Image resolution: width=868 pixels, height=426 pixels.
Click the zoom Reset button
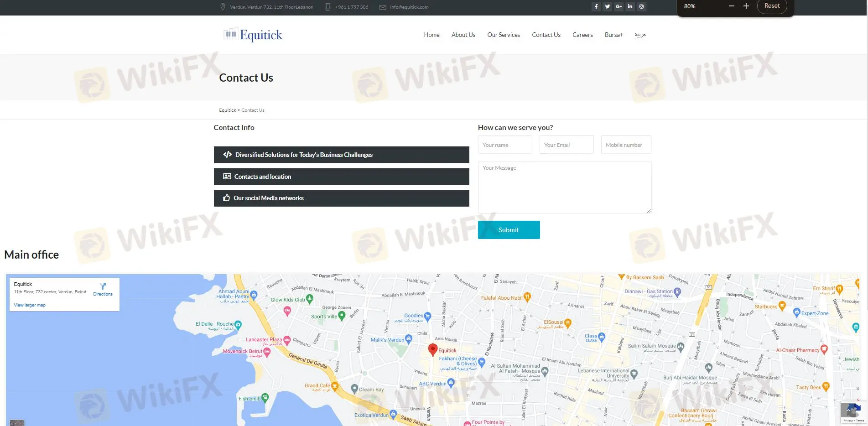[772, 6]
